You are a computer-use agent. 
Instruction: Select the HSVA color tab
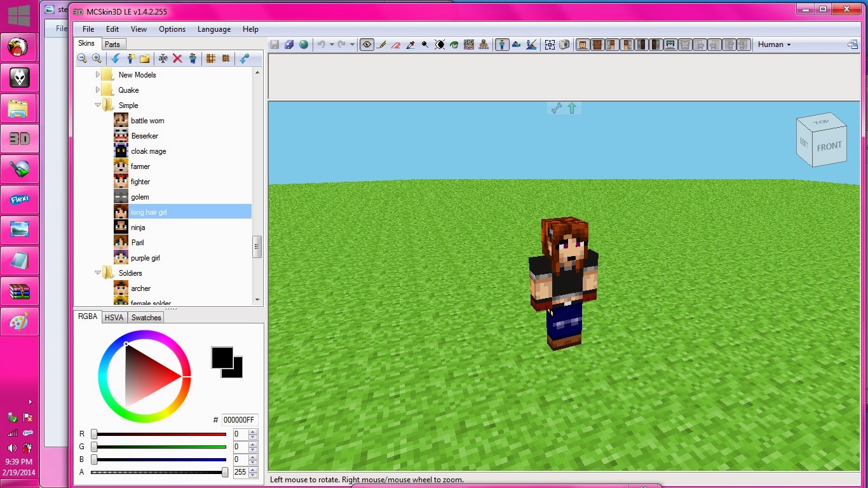click(x=114, y=317)
